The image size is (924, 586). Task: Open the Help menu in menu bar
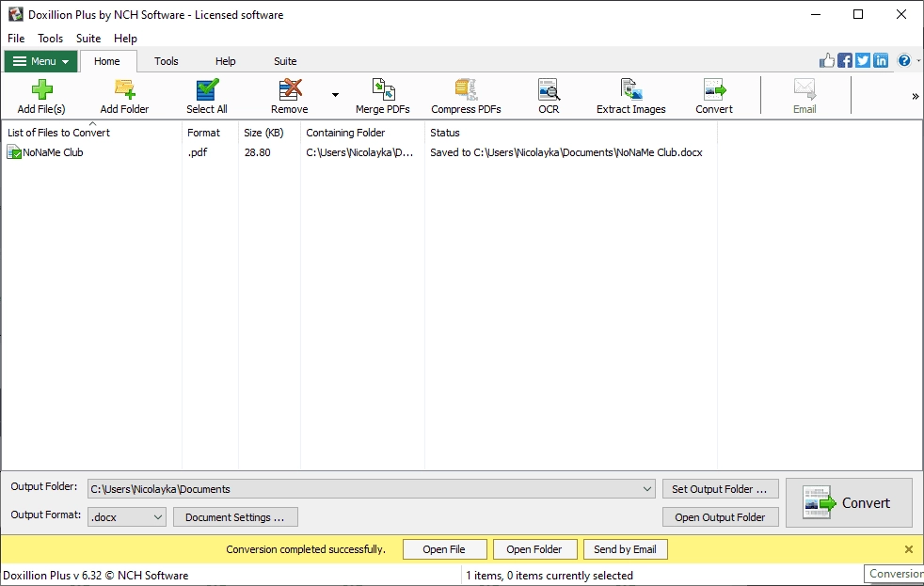[125, 39]
